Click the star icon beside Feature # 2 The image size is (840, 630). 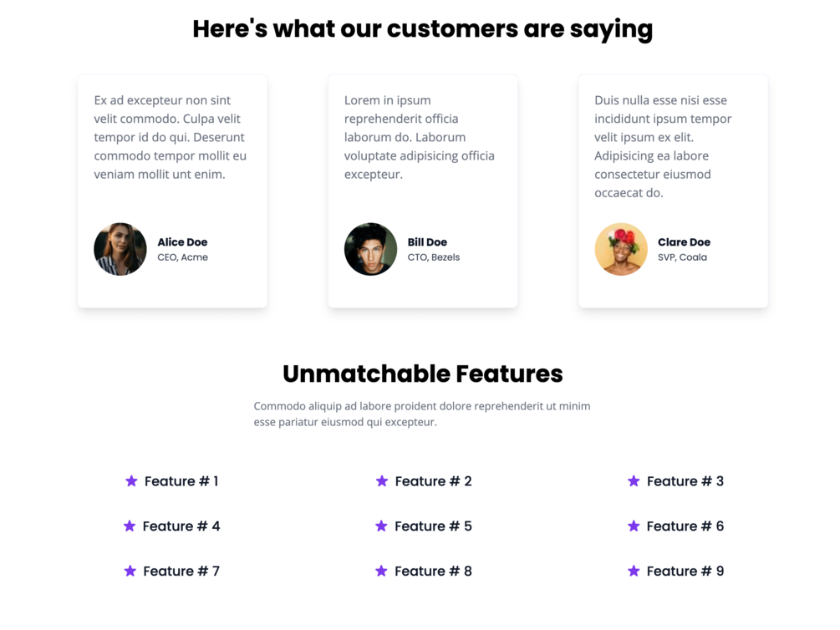[382, 481]
